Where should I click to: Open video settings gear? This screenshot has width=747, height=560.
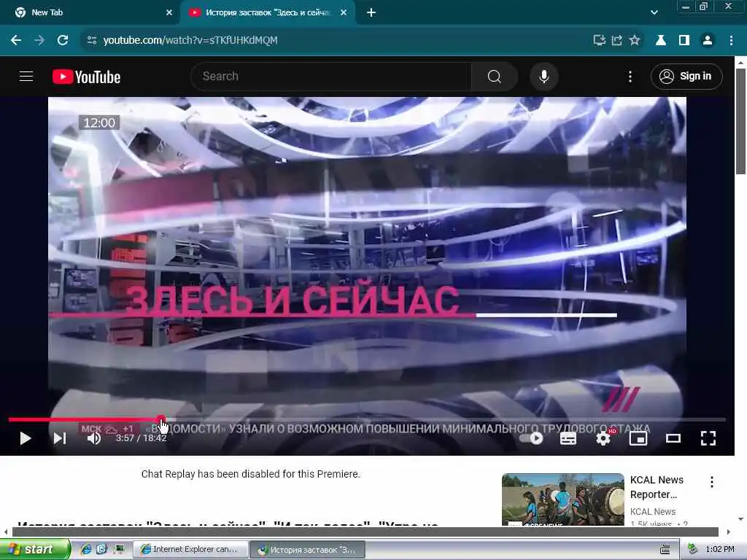tap(603, 438)
